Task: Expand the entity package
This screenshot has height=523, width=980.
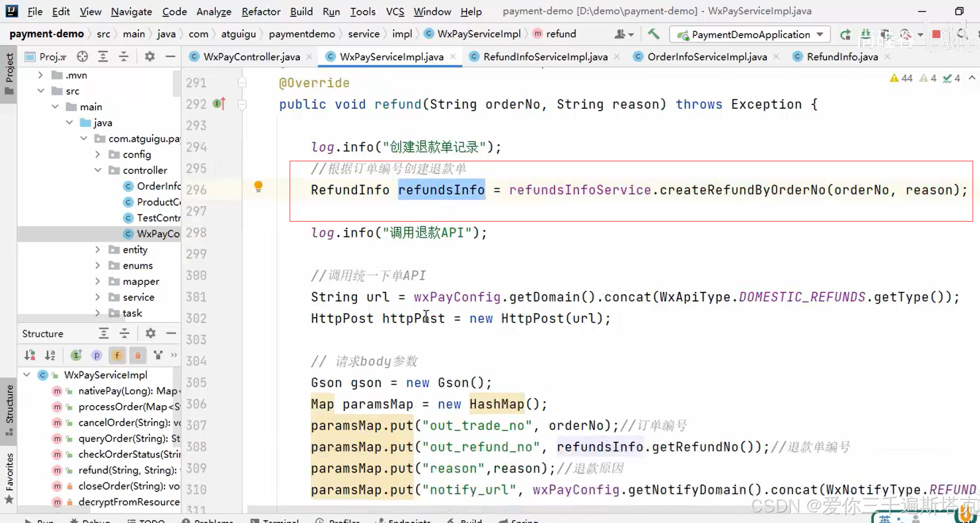Action: point(98,250)
